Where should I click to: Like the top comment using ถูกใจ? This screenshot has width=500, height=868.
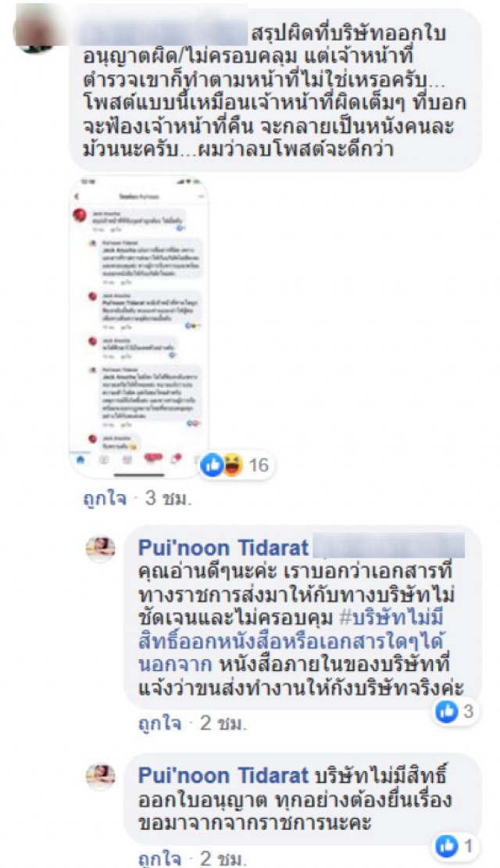click(x=104, y=499)
